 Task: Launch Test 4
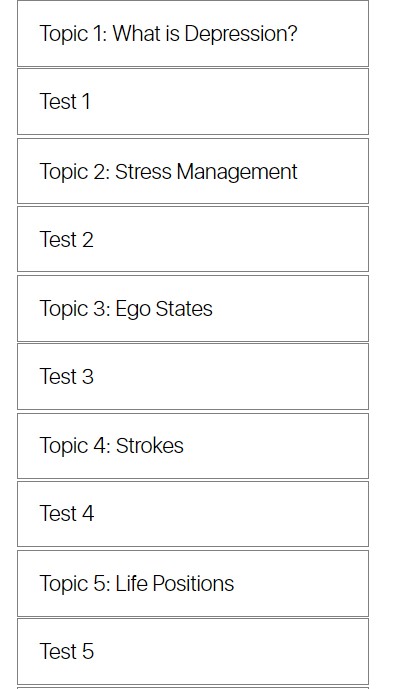(x=193, y=514)
